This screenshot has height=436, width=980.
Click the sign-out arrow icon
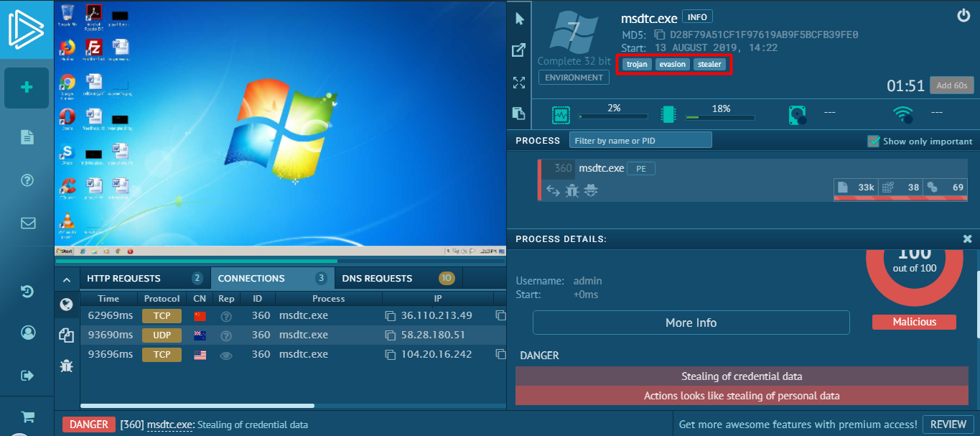28,375
